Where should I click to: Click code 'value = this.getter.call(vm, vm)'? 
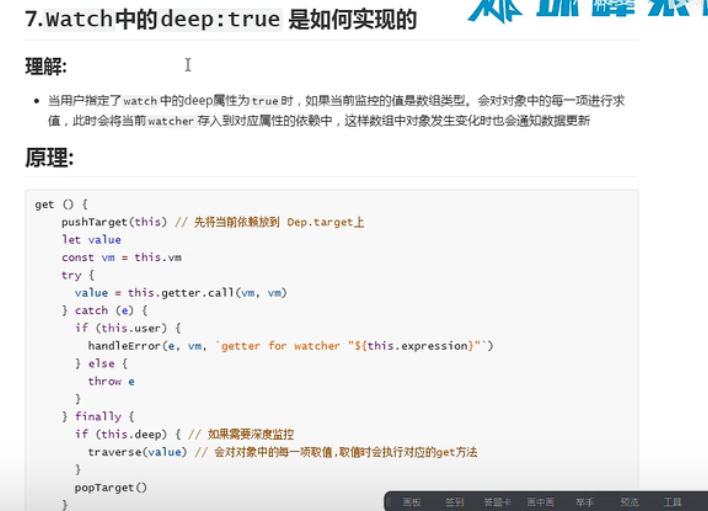pos(181,293)
